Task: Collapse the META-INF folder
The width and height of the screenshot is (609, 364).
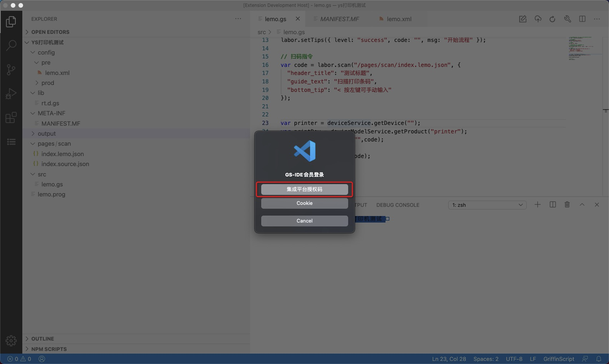Action: pos(136,113)
